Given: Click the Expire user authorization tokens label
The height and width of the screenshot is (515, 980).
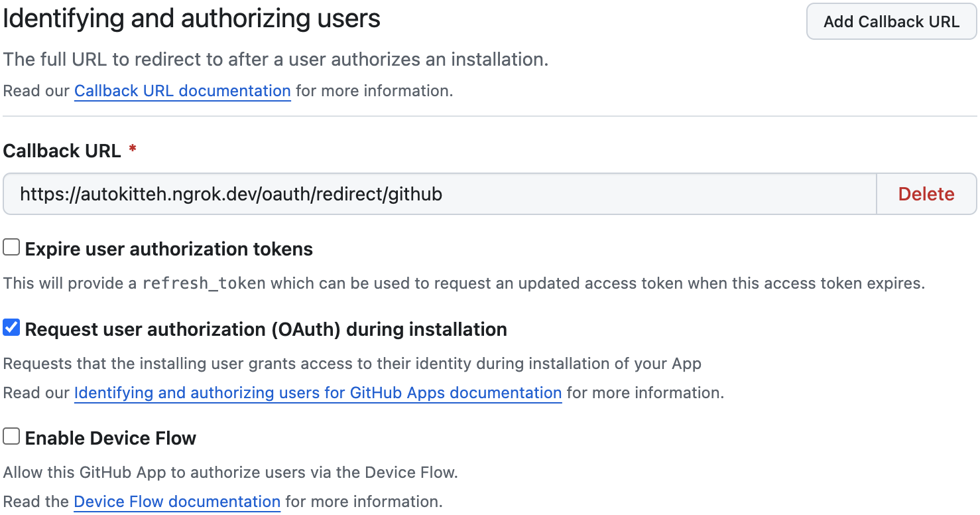Looking at the screenshot, I should point(169,250).
